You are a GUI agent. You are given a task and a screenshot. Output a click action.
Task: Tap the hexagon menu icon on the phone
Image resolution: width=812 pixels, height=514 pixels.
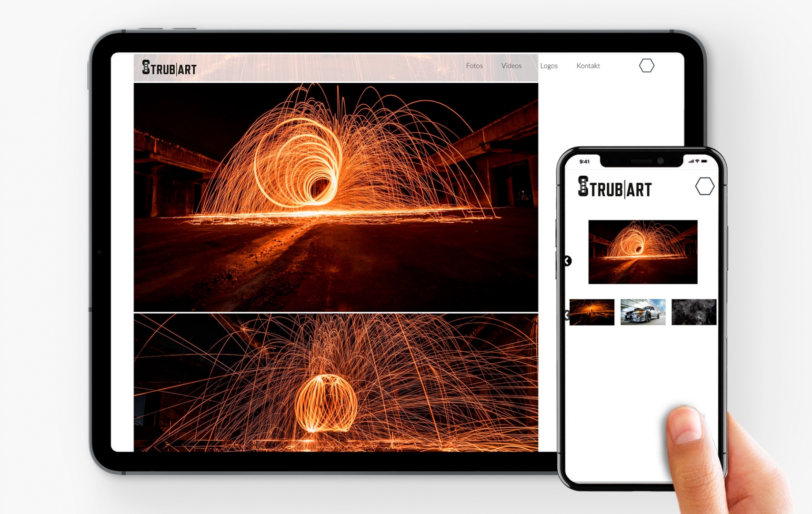tap(704, 187)
